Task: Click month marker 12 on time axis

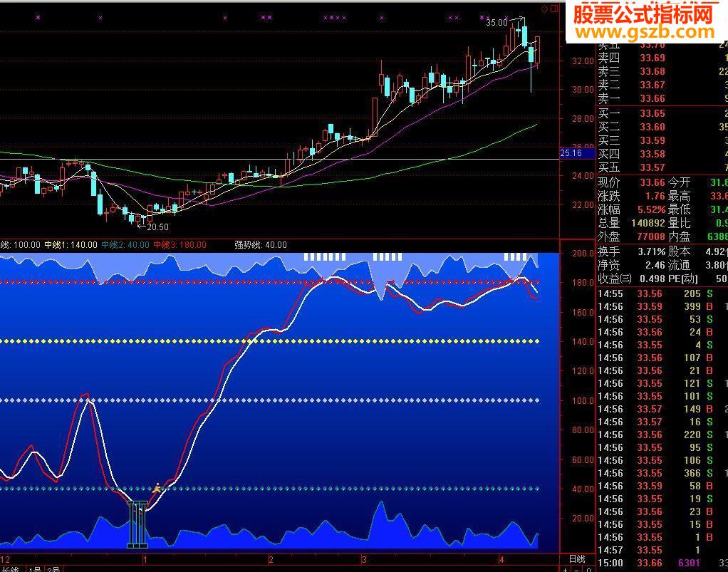Action: (x=5, y=559)
